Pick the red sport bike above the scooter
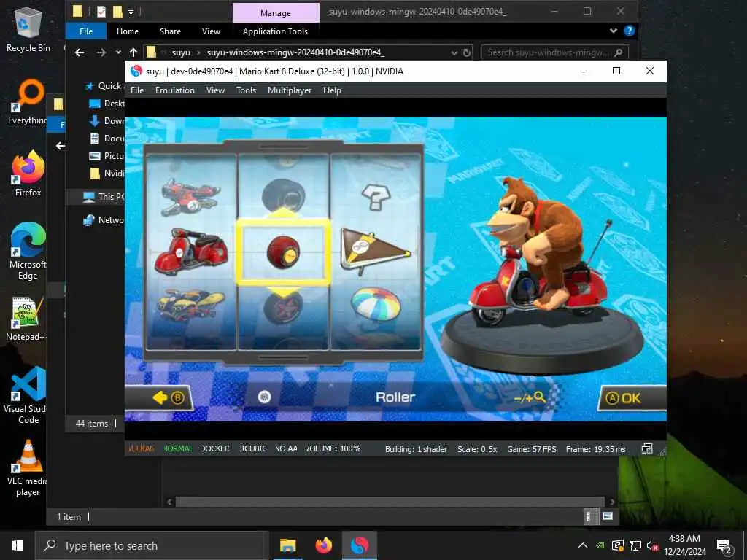The image size is (747, 560). pyautogui.click(x=190, y=197)
